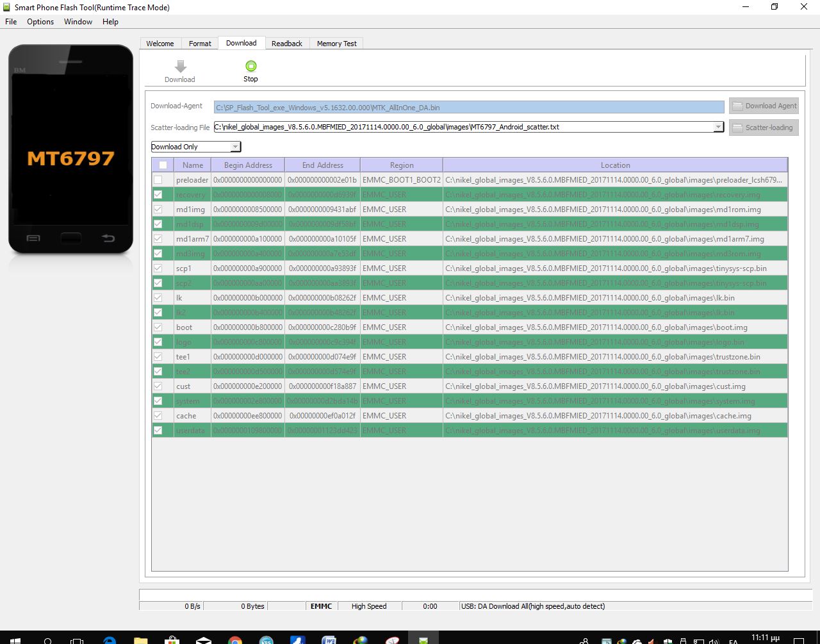The image size is (820, 644).
Task: Switch to the Readback tab
Action: coord(286,44)
